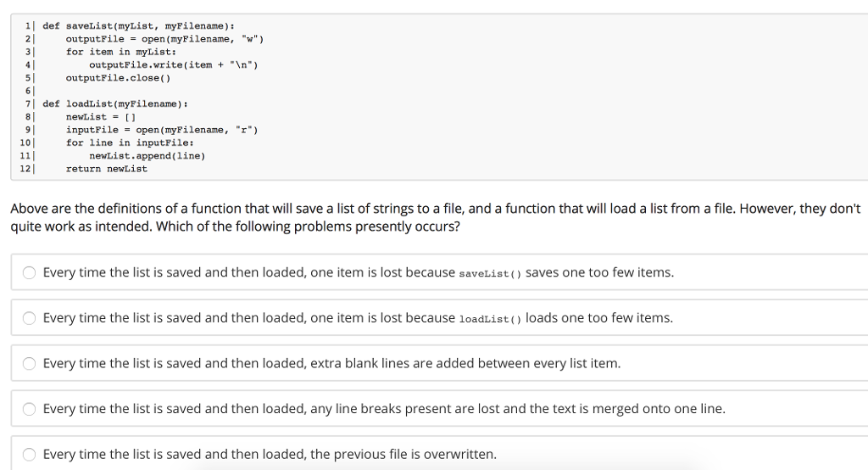Select the 'line breaks present are lost' option
Viewport: 868px width, 470px height.
pyautogui.click(x=29, y=409)
